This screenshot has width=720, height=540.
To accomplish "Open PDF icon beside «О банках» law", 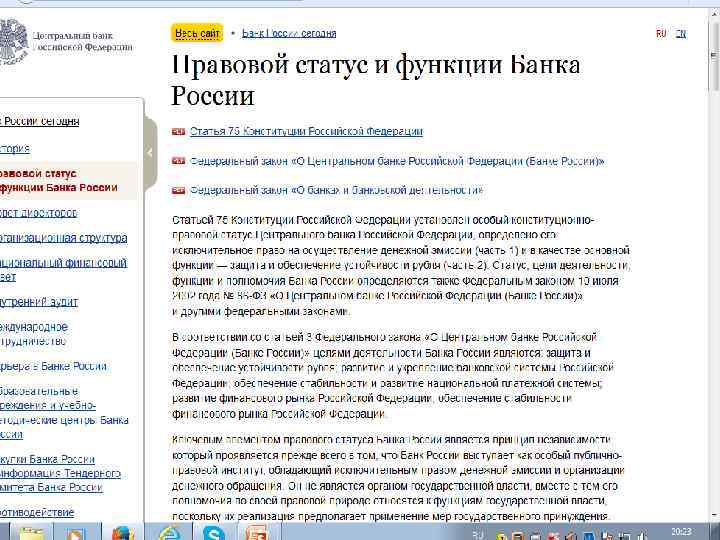I will tap(179, 191).
